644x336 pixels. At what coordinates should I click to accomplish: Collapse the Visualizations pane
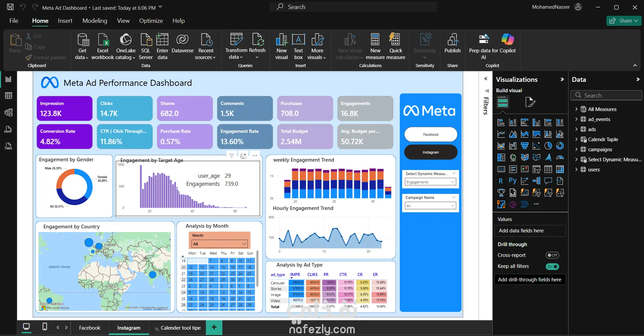coord(562,79)
